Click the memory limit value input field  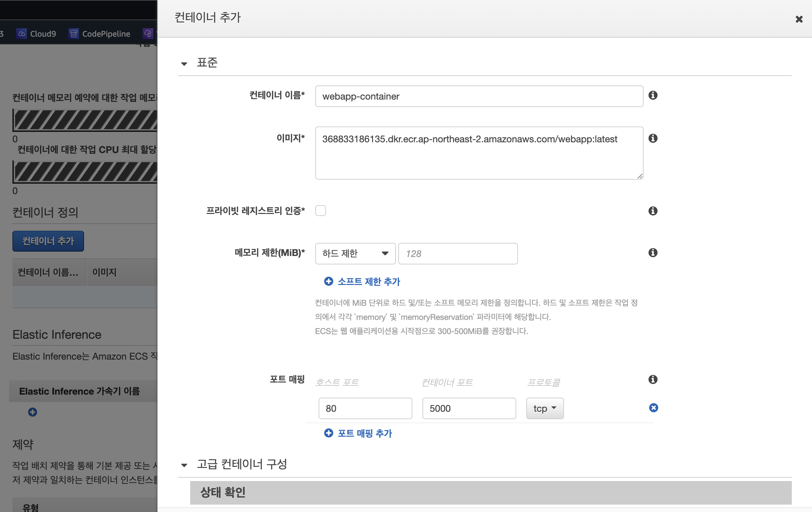pos(457,253)
